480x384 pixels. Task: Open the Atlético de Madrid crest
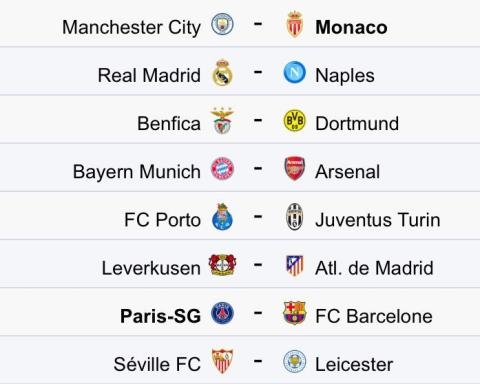(x=295, y=266)
